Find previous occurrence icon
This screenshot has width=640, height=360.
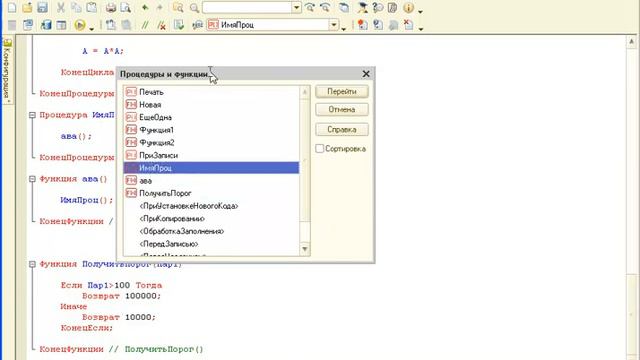coord(325,7)
